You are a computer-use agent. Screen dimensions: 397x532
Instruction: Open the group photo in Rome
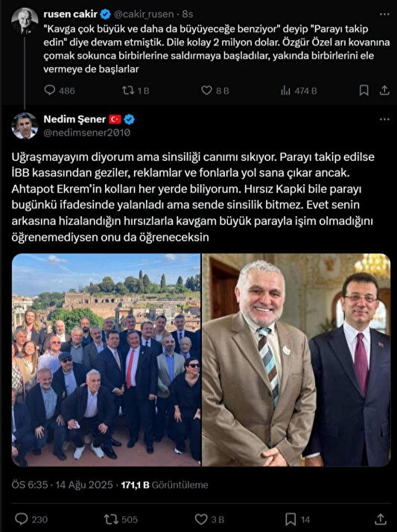click(106, 360)
